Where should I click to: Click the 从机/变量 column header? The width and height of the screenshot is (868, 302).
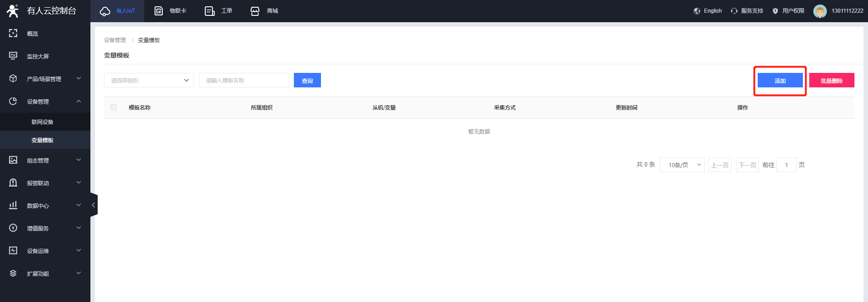coord(384,108)
